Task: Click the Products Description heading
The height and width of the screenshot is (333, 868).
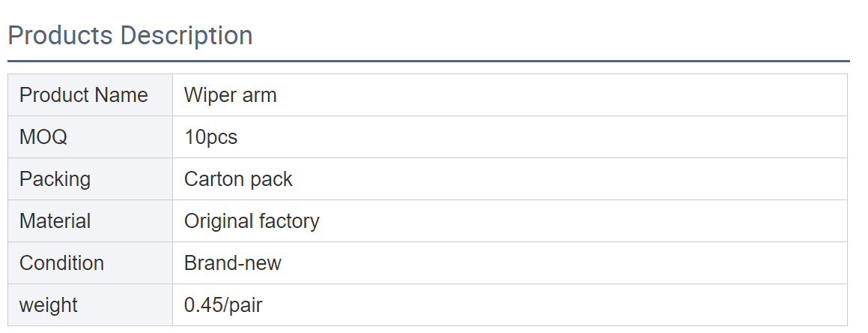Action: click(130, 35)
